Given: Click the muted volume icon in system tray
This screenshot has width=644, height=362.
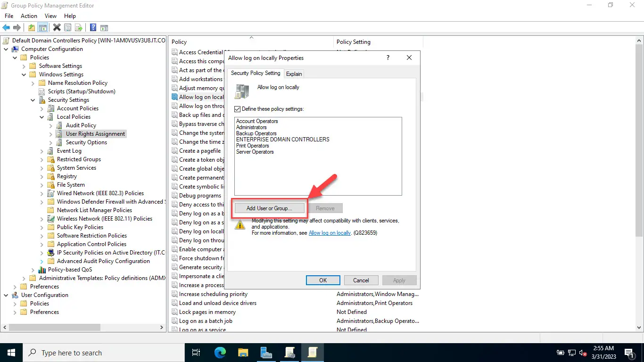Looking at the screenshot, I should 583,353.
